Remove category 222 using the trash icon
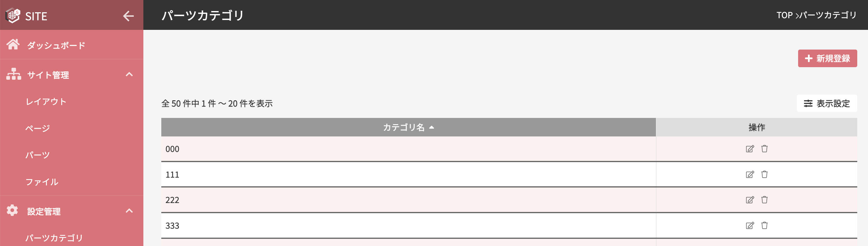The image size is (868, 246). click(x=764, y=200)
